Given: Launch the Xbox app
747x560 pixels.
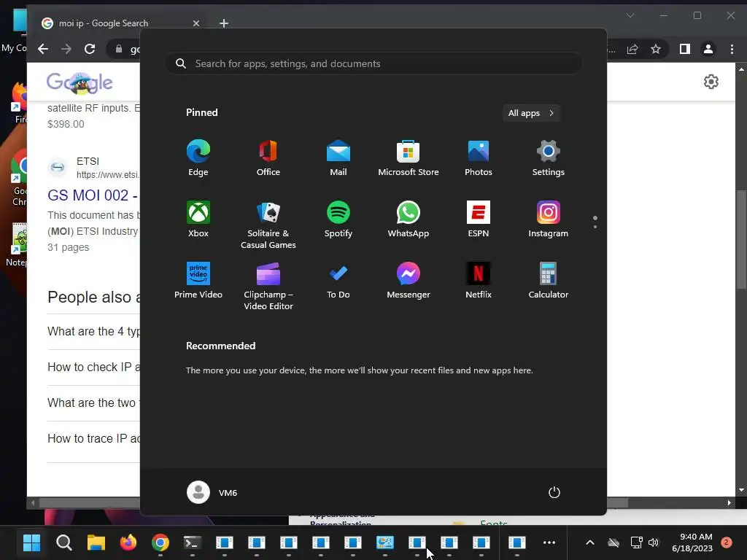Looking at the screenshot, I should (198, 219).
